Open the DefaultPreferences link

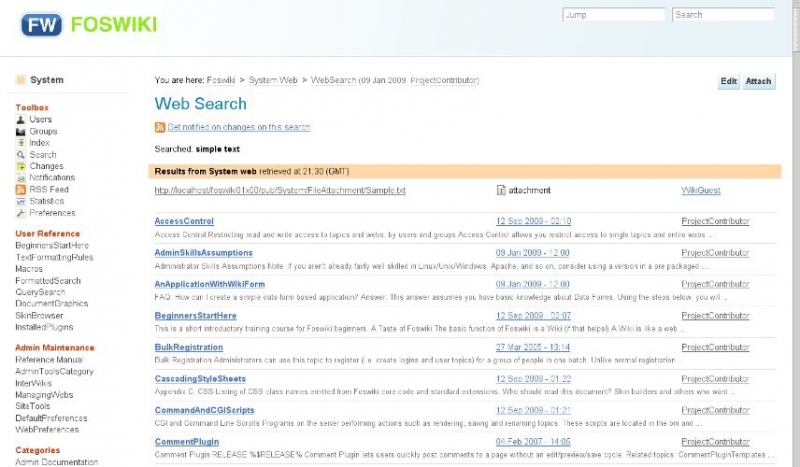(51, 418)
